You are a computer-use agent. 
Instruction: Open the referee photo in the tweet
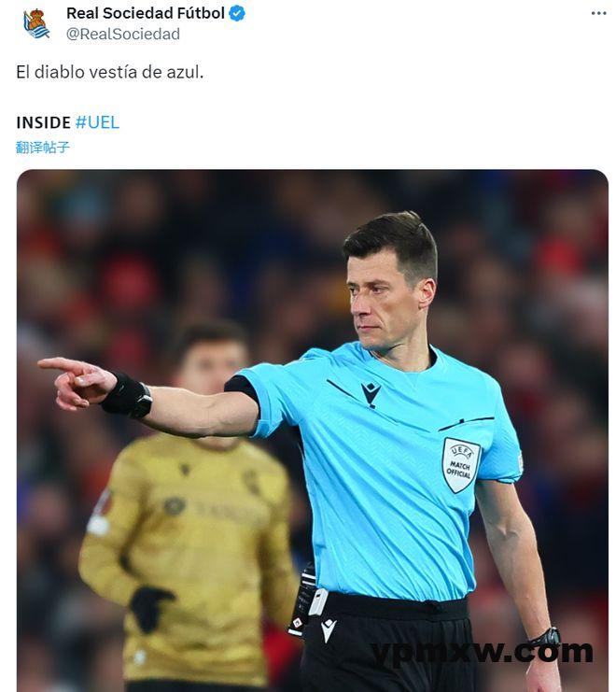313,431
